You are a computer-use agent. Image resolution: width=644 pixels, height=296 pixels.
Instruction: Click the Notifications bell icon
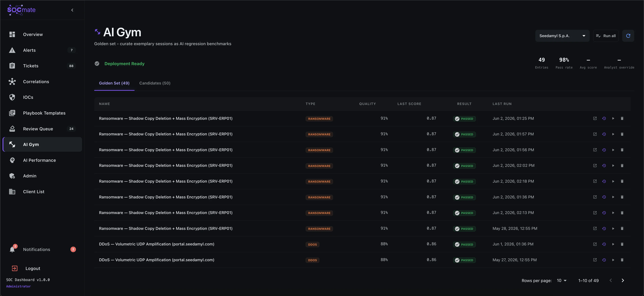(x=12, y=249)
